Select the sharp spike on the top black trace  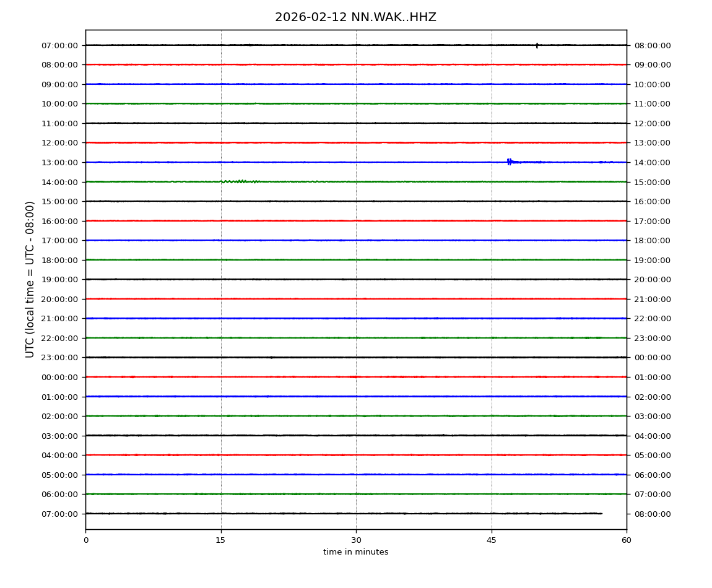point(537,45)
